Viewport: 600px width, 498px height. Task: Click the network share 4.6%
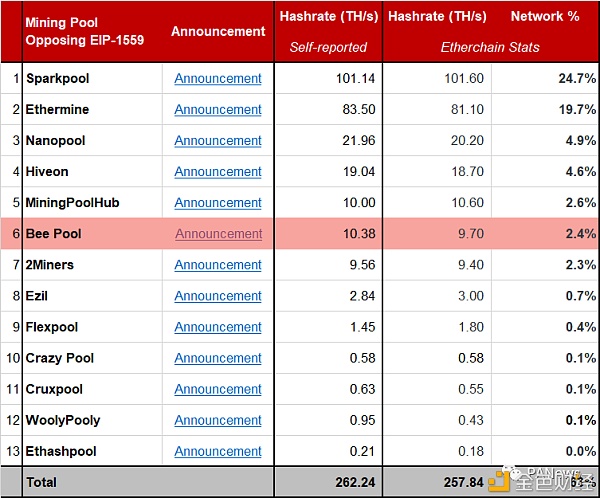tap(581, 171)
